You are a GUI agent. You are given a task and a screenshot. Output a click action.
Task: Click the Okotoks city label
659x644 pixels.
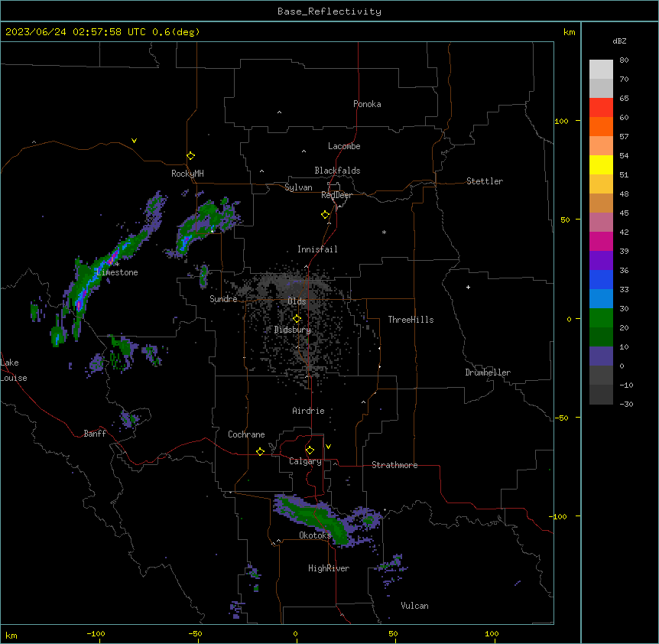315,535
